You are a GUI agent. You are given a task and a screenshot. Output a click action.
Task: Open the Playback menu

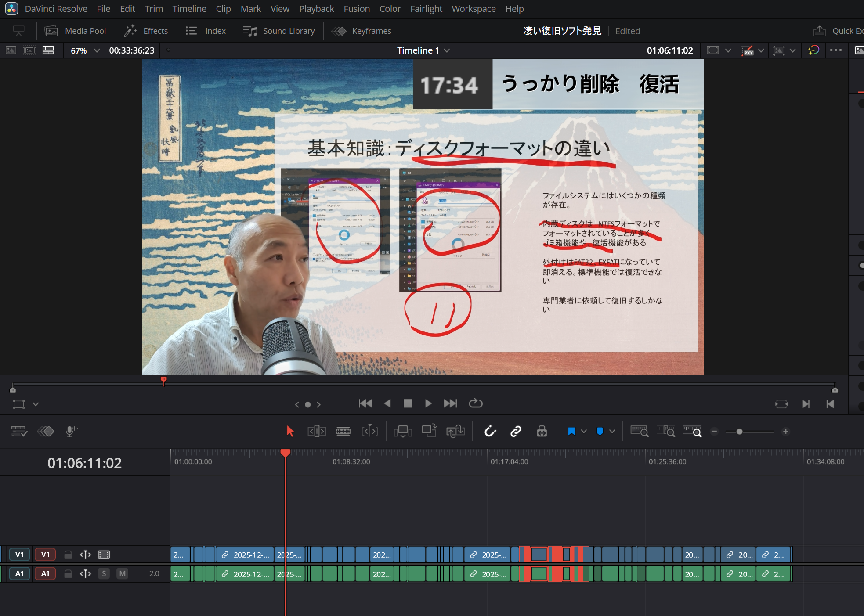click(x=316, y=9)
